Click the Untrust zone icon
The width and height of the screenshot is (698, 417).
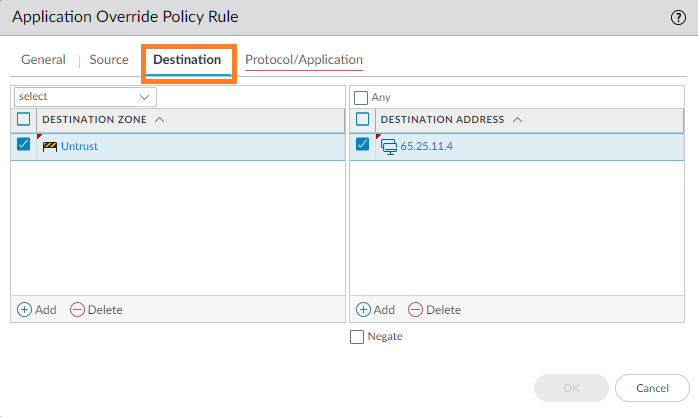click(50, 146)
